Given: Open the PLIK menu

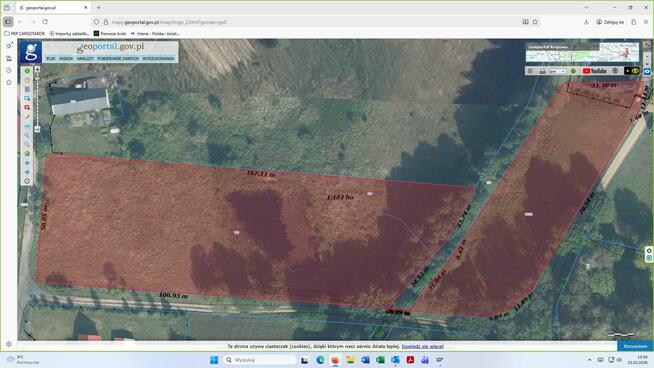Looking at the screenshot, I should tap(51, 58).
